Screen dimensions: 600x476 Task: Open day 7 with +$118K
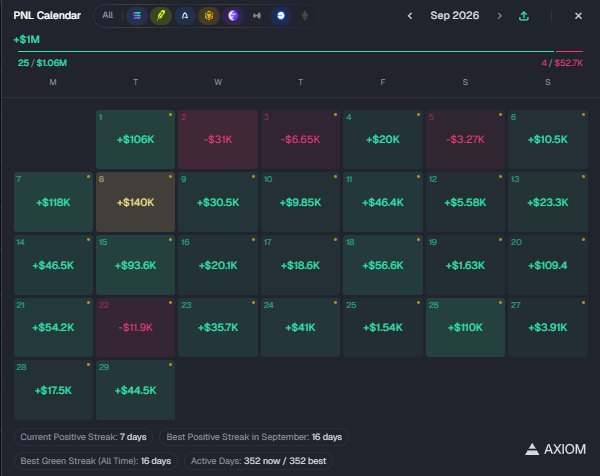53,202
